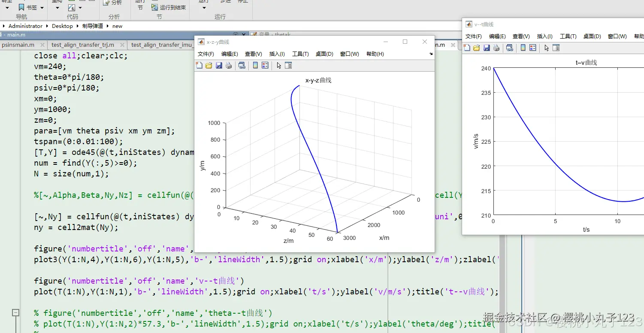Click the Analyze code icon
The height and width of the screenshot is (333, 644).
107,3
